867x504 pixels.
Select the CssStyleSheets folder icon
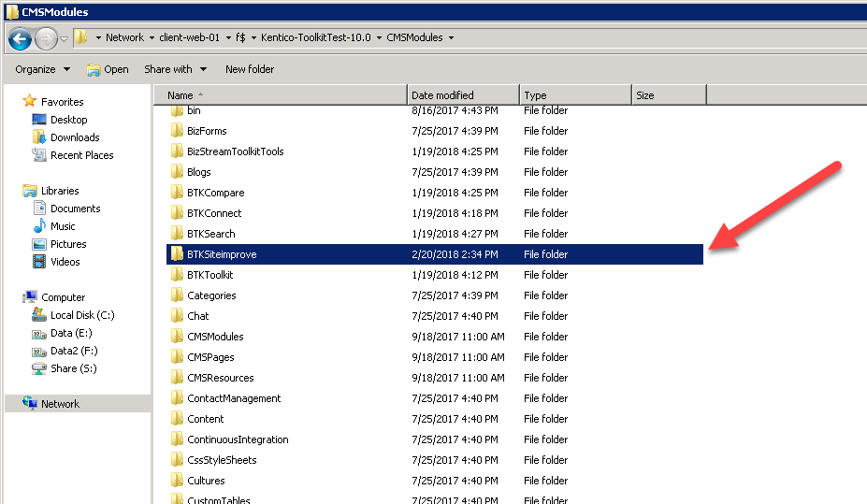pyautogui.click(x=177, y=459)
